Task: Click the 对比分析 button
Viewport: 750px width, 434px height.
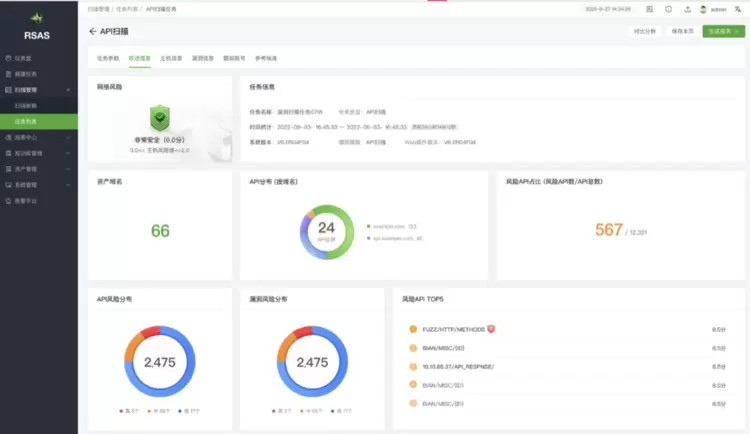Action: click(x=644, y=32)
